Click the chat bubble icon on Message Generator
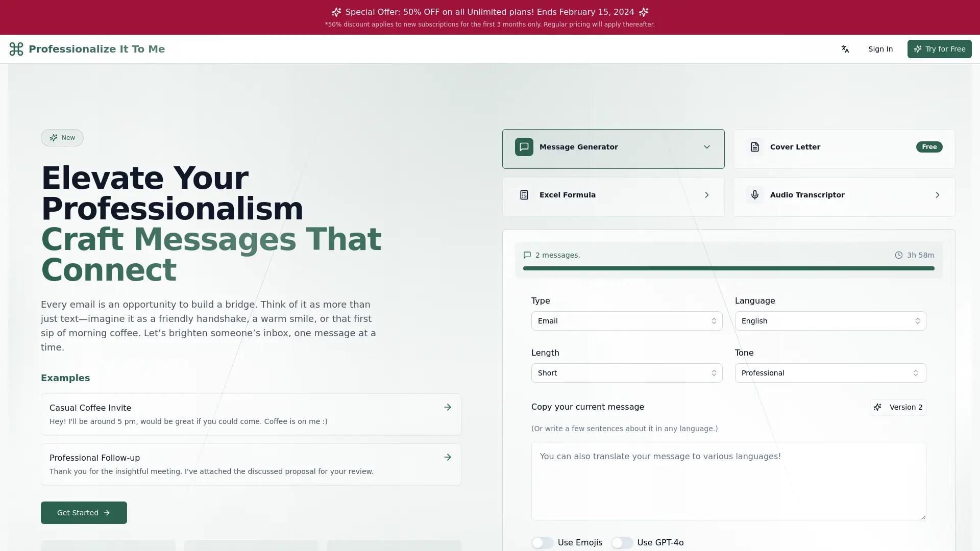The height and width of the screenshot is (551, 980). point(524,147)
